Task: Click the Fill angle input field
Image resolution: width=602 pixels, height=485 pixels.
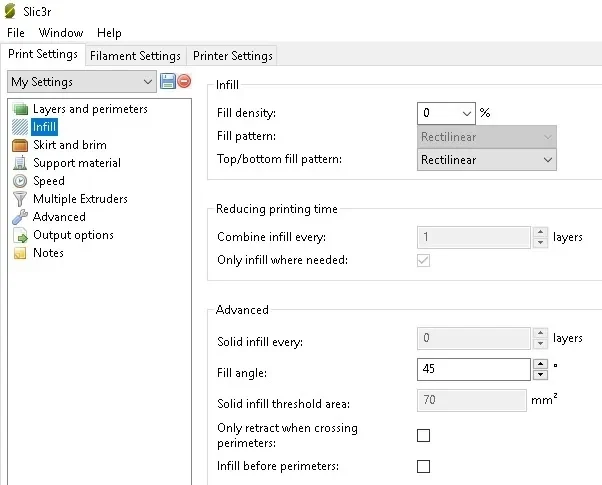Action: (x=474, y=369)
